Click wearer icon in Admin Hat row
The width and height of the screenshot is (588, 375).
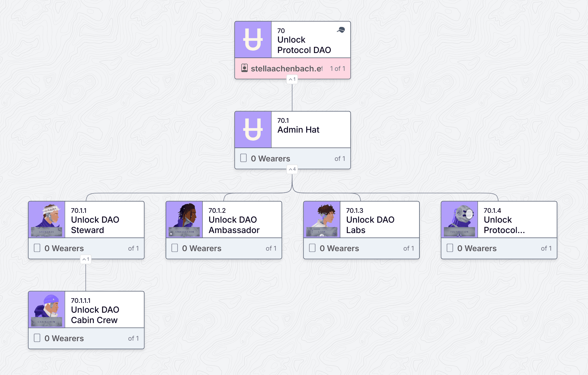(x=243, y=158)
